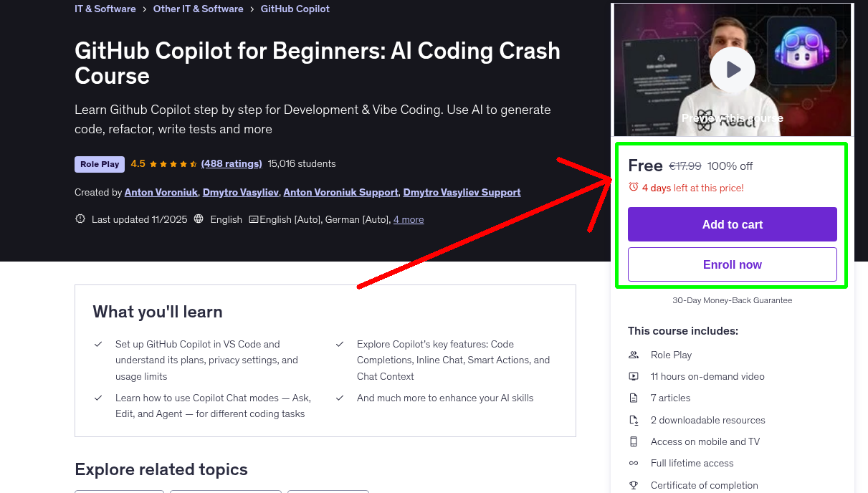Image resolution: width=868 pixels, height=493 pixels.
Task: Click the Full lifetime access infinity icon
Action: tap(634, 463)
